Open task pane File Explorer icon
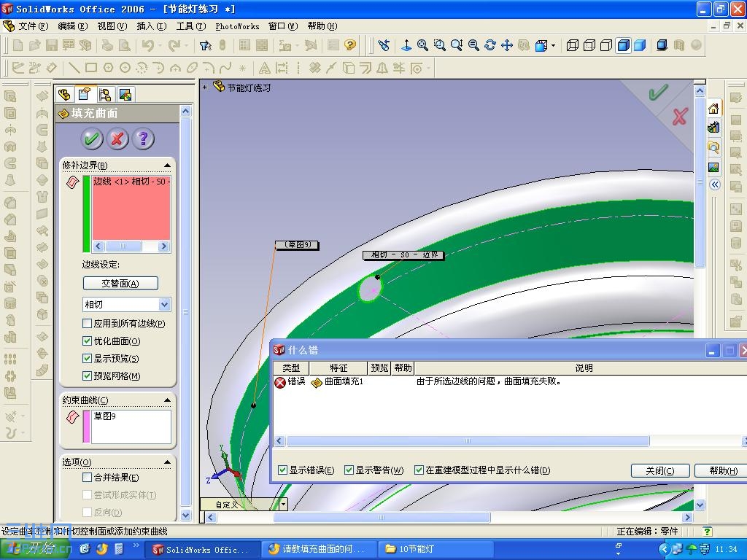This screenshot has height=560, width=747. click(x=713, y=147)
